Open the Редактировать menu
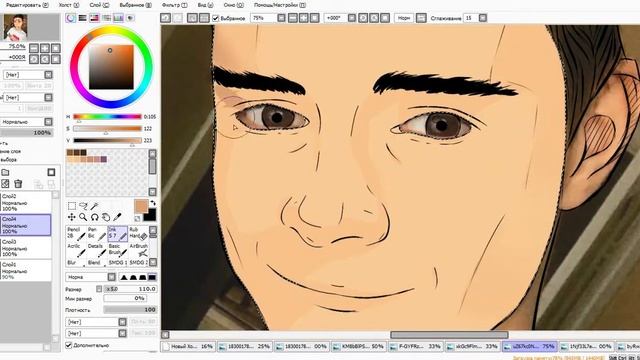This screenshot has width=640, height=360. (27, 5)
